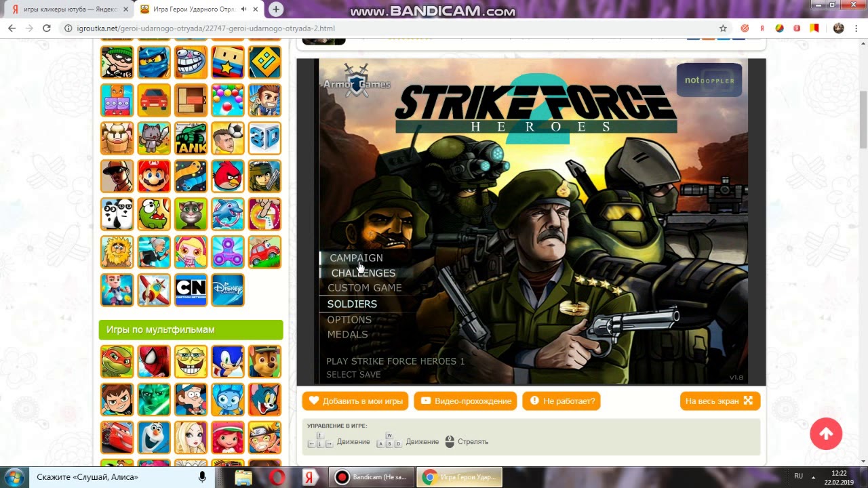This screenshot has height=488, width=868.
Task: Click PLAY STRIKE FORCE HEROES 1 link
Action: (395, 361)
